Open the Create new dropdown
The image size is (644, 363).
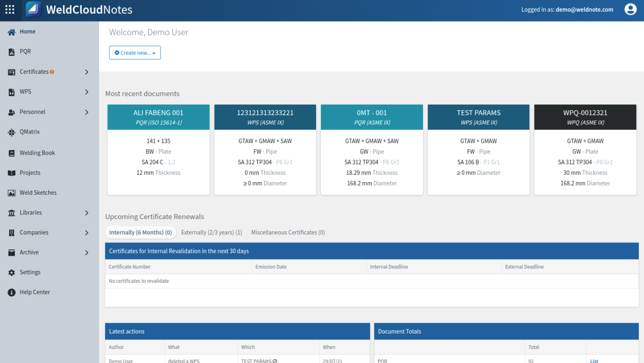pyautogui.click(x=135, y=53)
